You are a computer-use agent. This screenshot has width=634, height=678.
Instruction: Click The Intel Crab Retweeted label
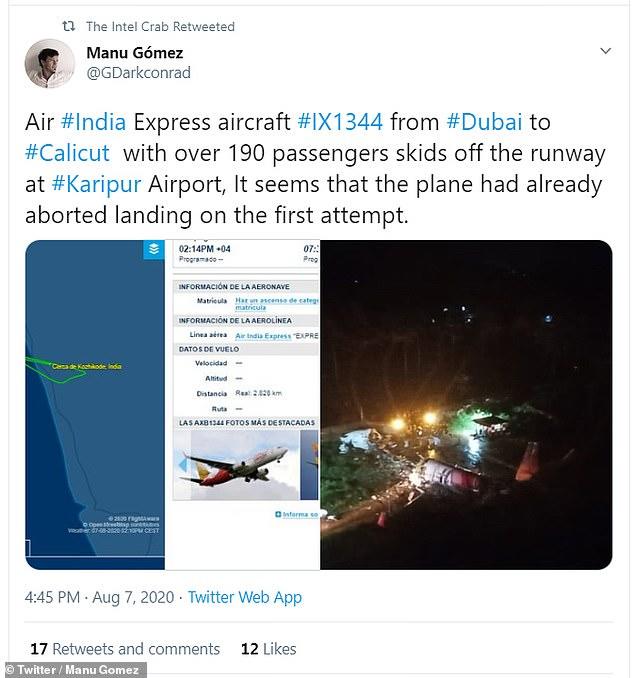click(160, 26)
